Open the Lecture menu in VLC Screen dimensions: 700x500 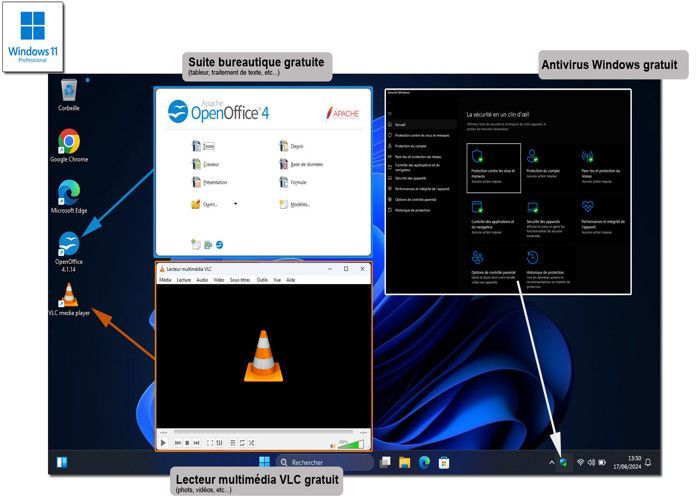pos(183,280)
